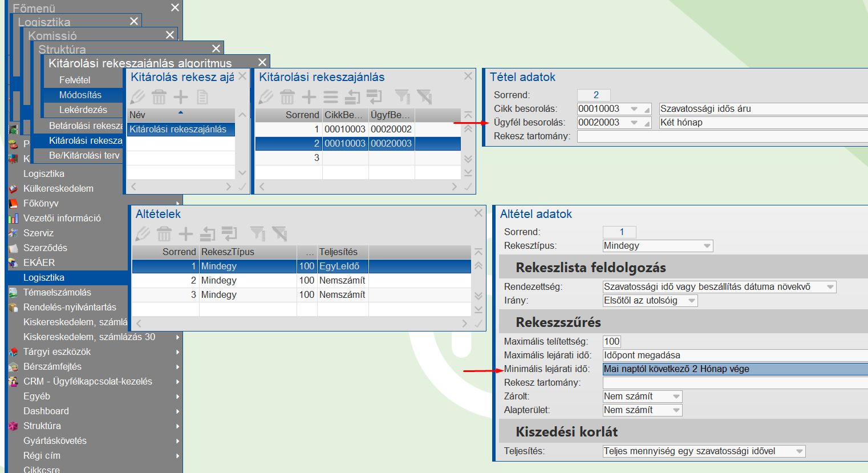Click the Szerviz tools icon in menu
The image size is (868, 473).
click(13, 233)
